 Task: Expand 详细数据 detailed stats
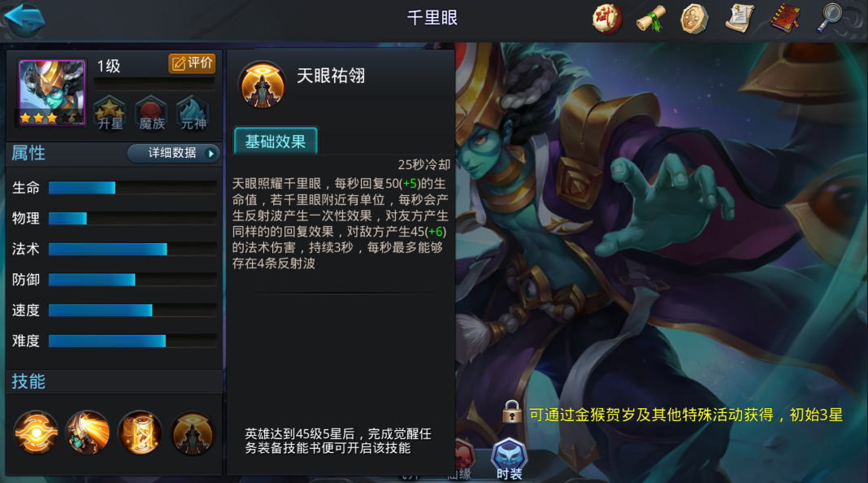point(174,154)
